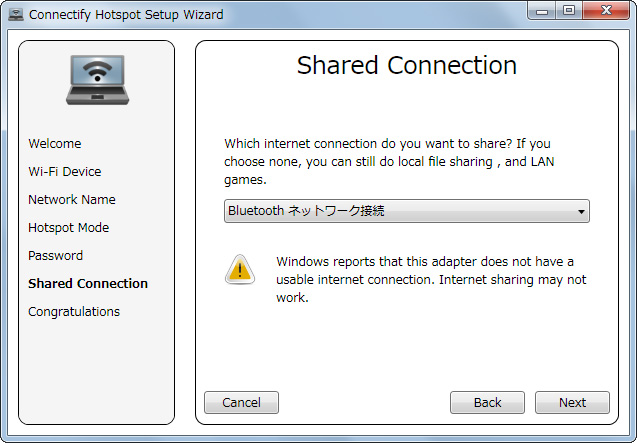This screenshot has width=637, height=443.
Task: Open the Network Name step
Action: tap(71, 200)
